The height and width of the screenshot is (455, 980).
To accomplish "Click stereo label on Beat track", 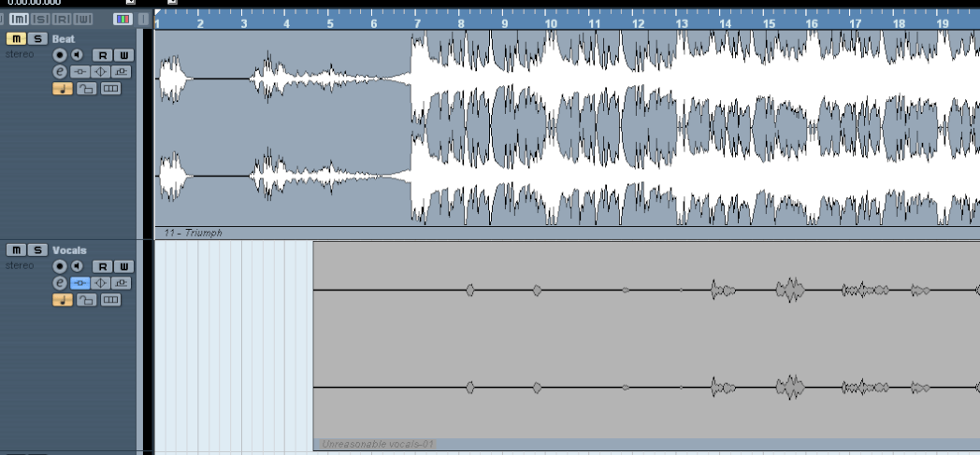I will point(20,54).
